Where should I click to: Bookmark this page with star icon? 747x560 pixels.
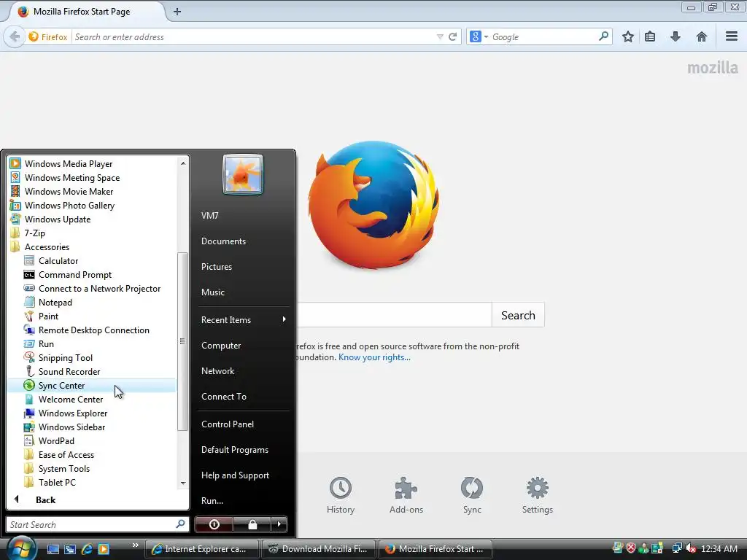pos(628,36)
